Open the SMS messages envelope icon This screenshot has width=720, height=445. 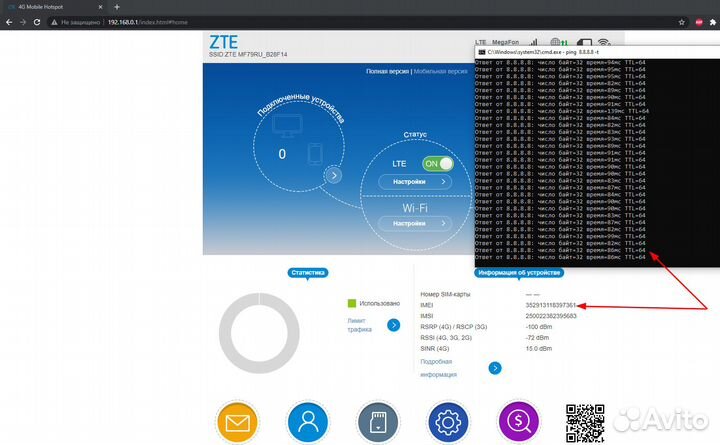[x=237, y=426]
